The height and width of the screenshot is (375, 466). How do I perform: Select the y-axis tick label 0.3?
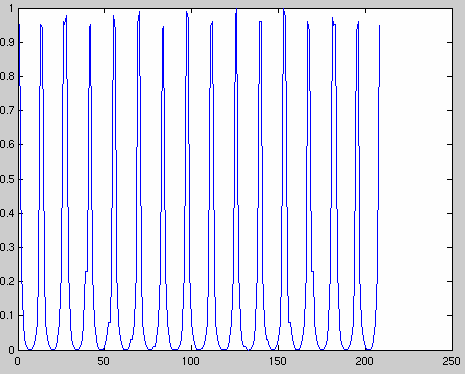[7, 247]
